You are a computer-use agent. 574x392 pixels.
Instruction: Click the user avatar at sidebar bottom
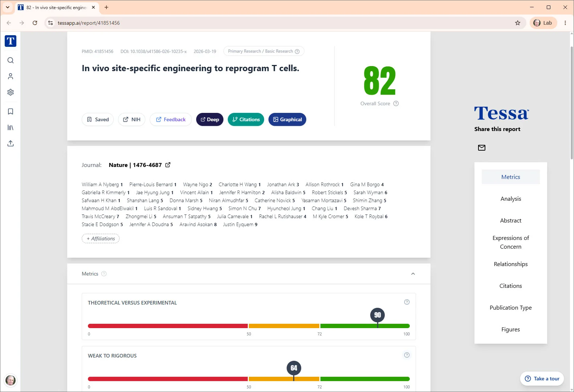(x=11, y=380)
